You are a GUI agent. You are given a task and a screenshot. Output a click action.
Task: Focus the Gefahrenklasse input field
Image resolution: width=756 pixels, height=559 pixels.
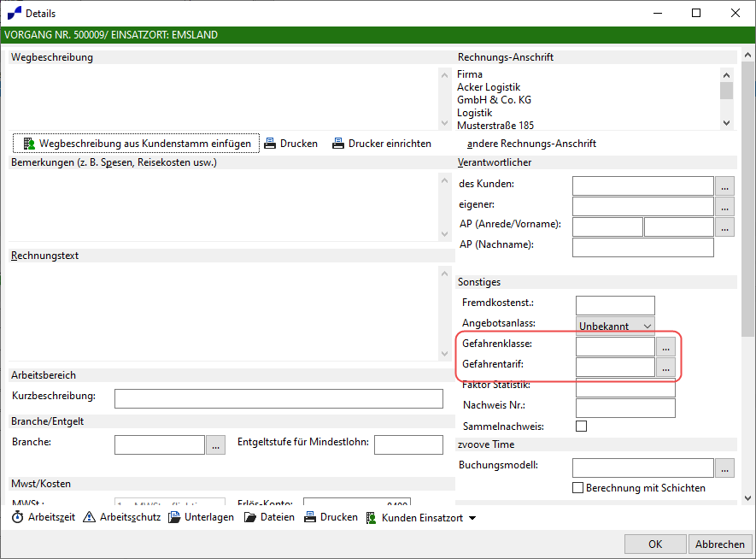pyautogui.click(x=615, y=346)
